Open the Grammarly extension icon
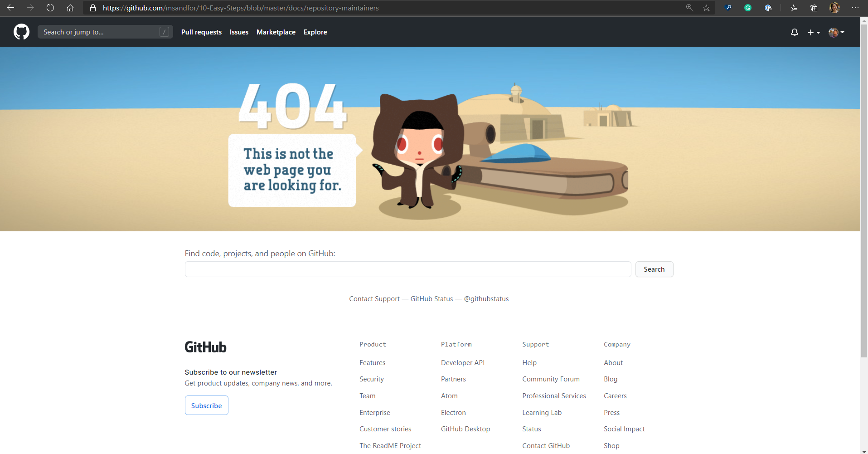The image size is (868, 454). click(x=748, y=8)
